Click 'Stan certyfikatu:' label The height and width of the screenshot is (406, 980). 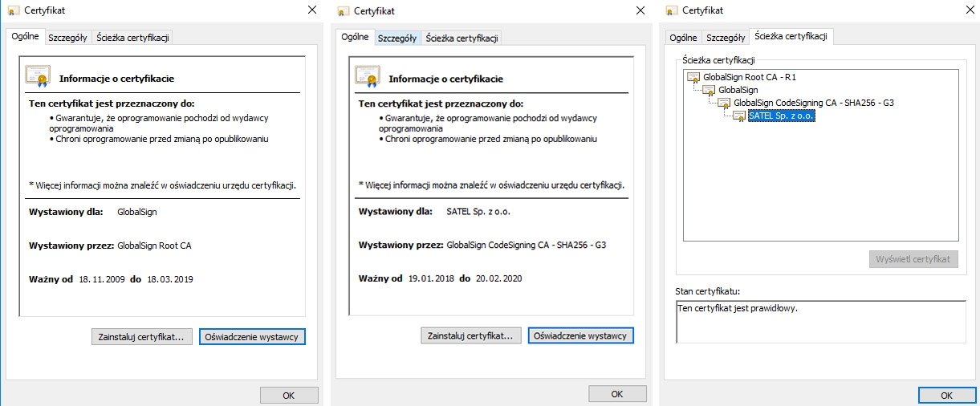pos(708,290)
